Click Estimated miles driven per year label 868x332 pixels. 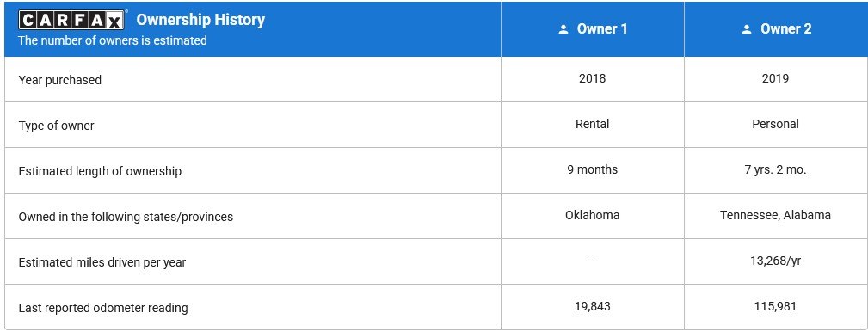point(102,262)
